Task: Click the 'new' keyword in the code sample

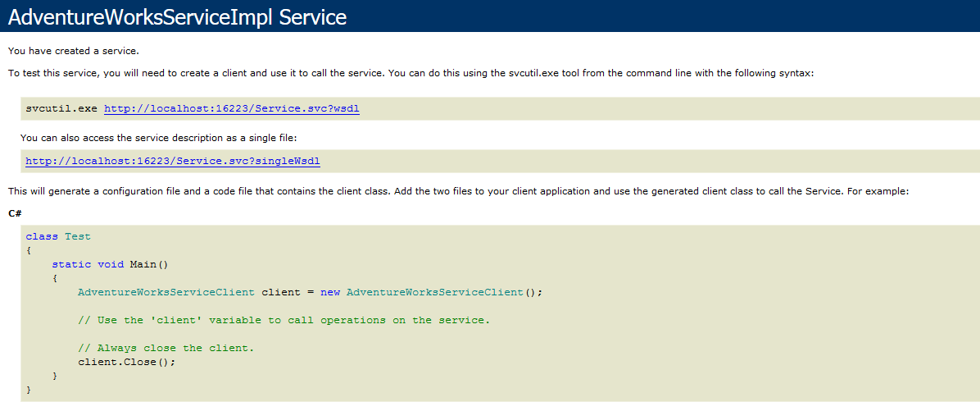Action: pos(329,292)
